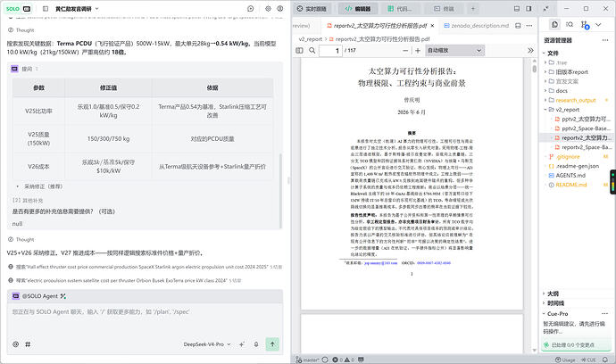Image resolution: width=616 pixels, height=364 pixels.
Task: Switch to the 实时跟随 tab
Action: 312,9
